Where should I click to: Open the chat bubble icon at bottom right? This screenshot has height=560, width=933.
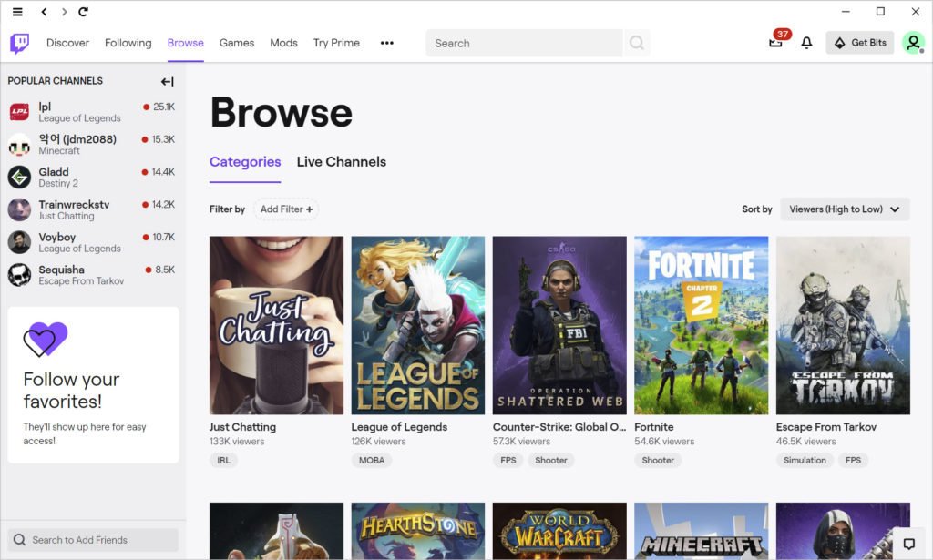tap(908, 544)
